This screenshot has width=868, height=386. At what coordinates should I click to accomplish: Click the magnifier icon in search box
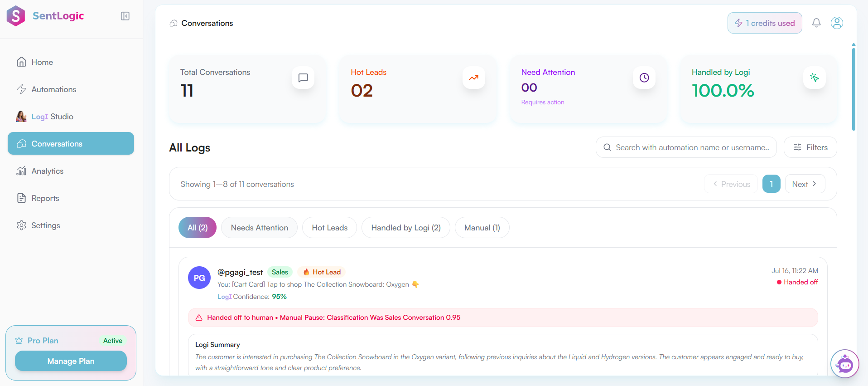click(x=607, y=147)
